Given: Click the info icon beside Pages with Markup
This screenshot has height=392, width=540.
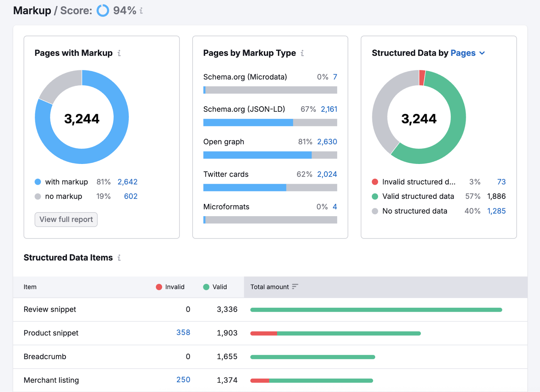Looking at the screenshot, I should 119,53.
